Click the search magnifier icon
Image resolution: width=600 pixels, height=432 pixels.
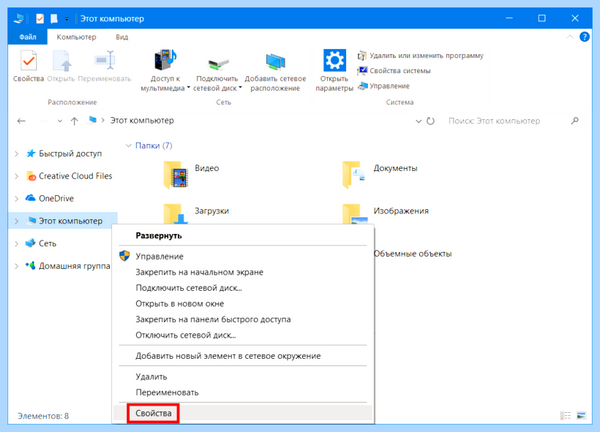pos(575,121)
